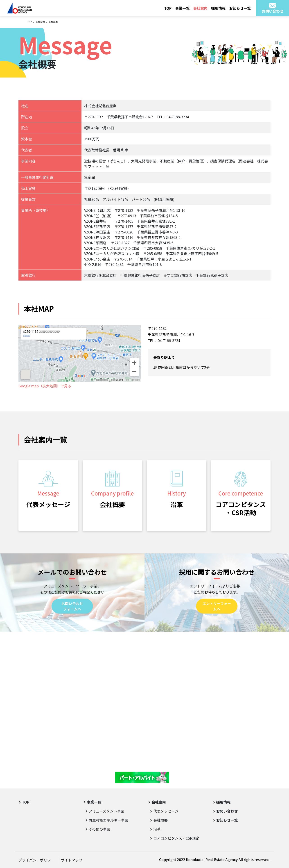Image resolution: width=289 pixels, height=868 pixels.
Task: Toggle the map satellite thumbnail
Action: tap(26, 374)
